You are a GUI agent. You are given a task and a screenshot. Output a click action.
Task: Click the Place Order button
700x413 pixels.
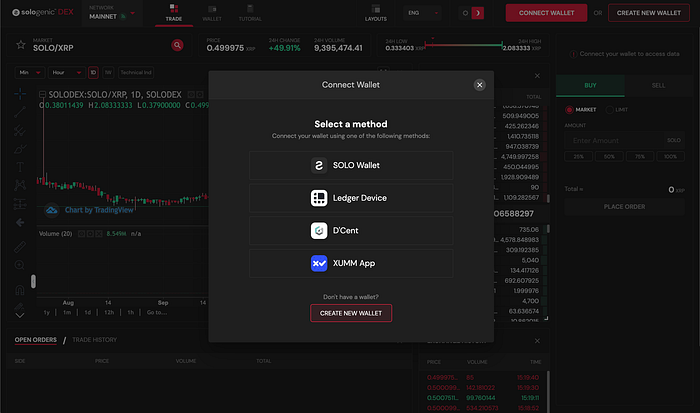[x=624, y=207]
